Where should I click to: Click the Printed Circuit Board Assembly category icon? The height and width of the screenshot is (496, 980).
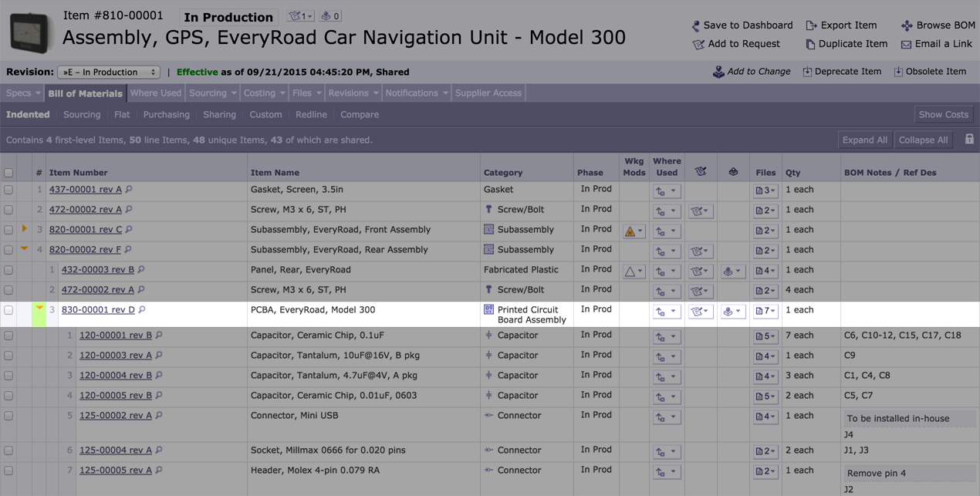(x=488, y=309)
